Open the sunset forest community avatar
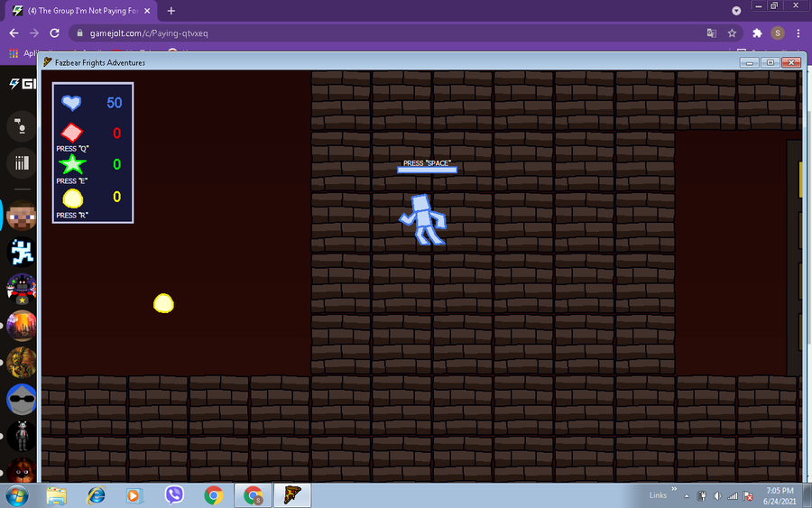The image size is (812, 508). tap(22, 326)
